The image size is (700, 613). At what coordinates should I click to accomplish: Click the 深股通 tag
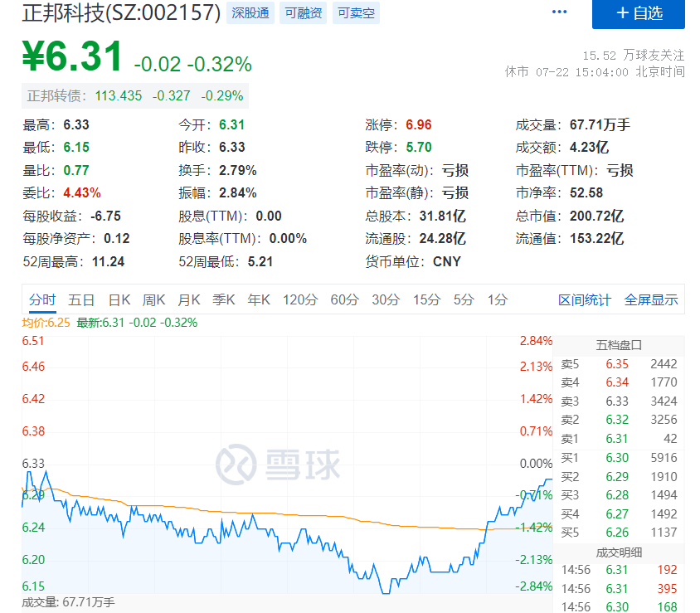(x=250, y=13)
